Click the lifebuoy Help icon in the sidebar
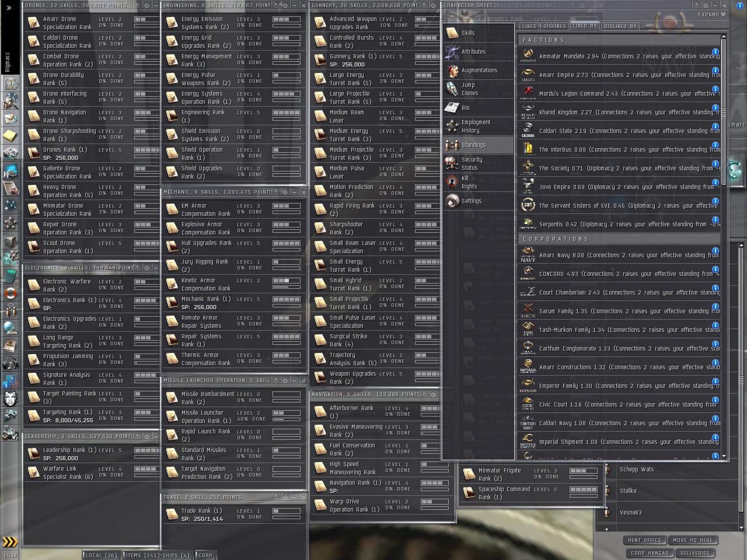The height and width of the screenshot is (560, 747). [11, 293]
